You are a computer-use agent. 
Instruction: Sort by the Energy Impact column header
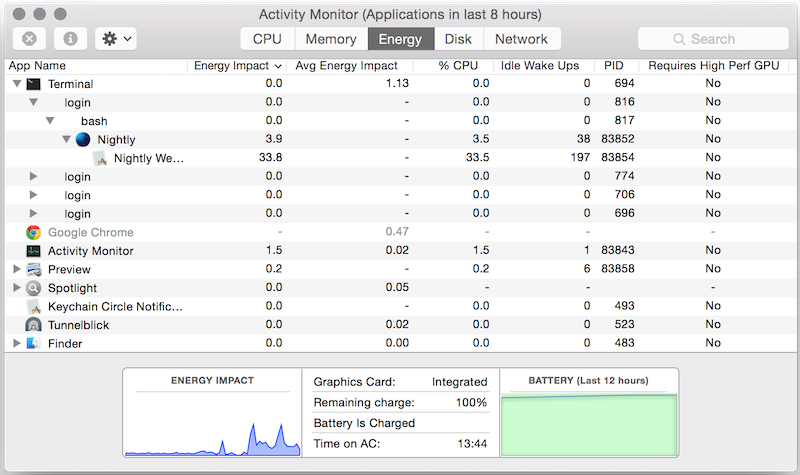[237, 66]
